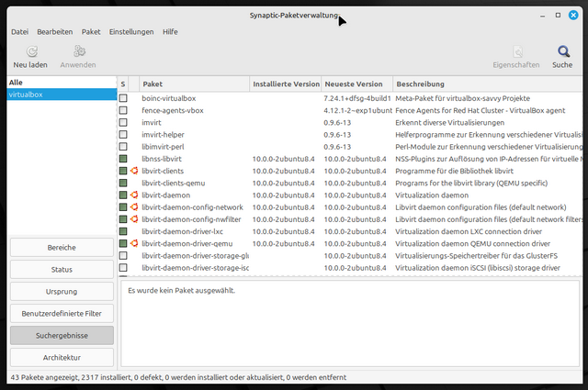Click Ubuntu supported icon beside libvirt-daemon
The width and height of the screenshot is (588, 390).
pyautogui.click(x=134, y=195)
